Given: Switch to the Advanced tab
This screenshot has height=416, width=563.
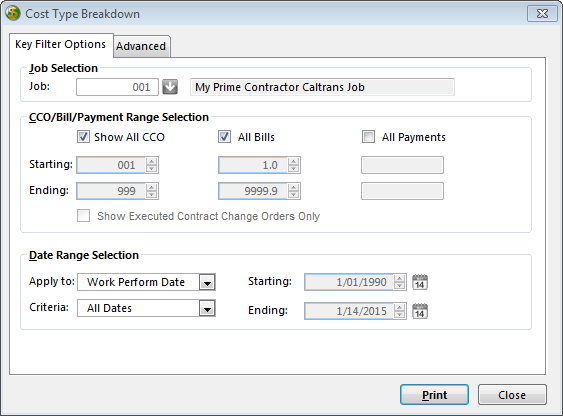Looking at the screenshot, I should tap(141, 46).
